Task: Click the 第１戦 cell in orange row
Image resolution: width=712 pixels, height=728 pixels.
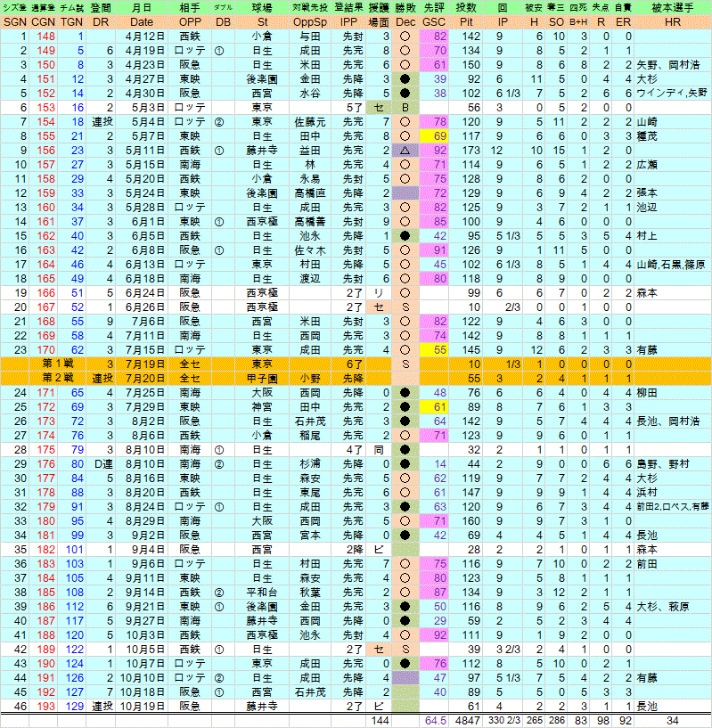Action: point(58,364)
